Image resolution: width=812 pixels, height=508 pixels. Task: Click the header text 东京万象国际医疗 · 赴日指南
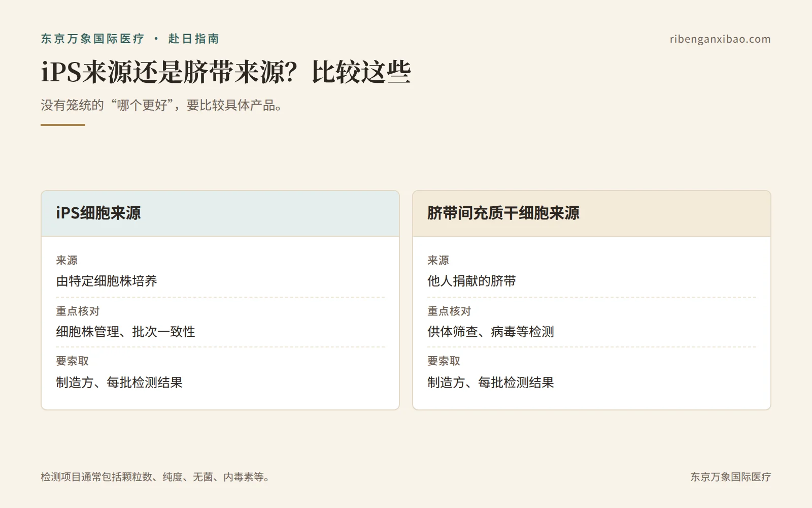pyautogui.click(x=130, y=39)
